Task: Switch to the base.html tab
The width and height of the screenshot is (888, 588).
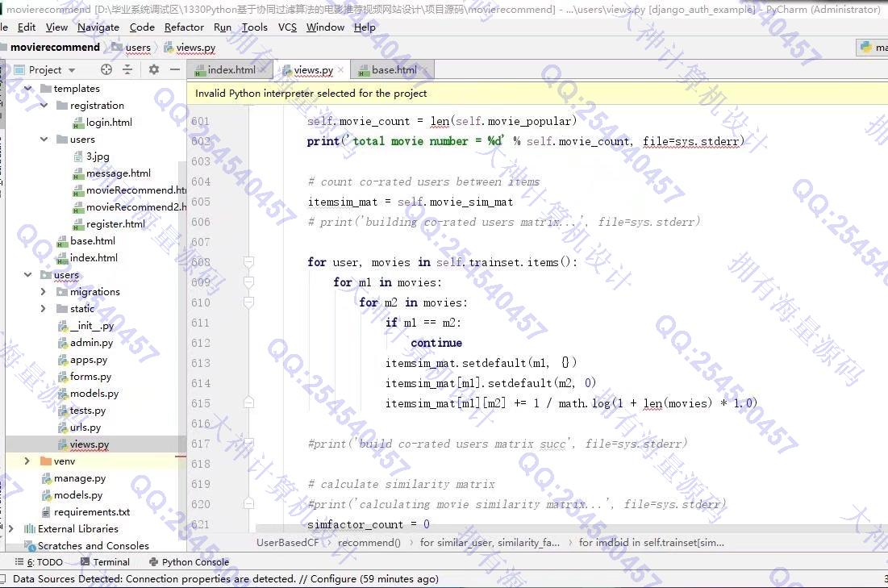Action: click(394, 70)
